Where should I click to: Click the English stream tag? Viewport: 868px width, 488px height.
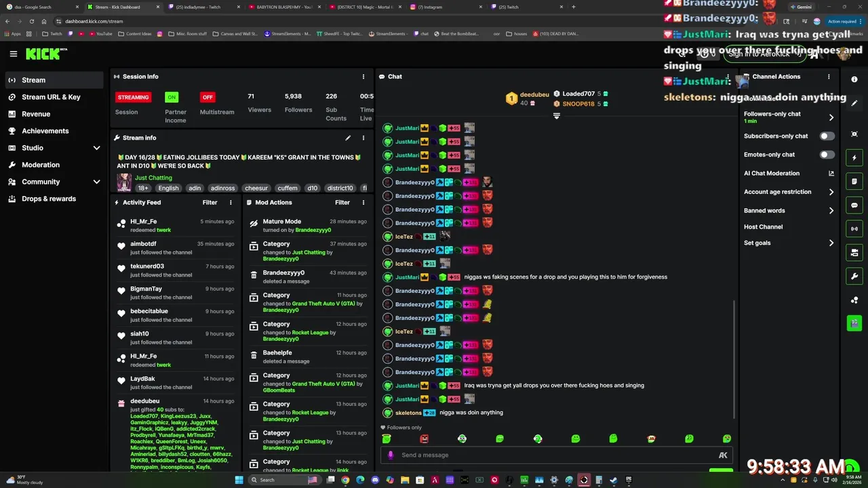coord(168,188)
